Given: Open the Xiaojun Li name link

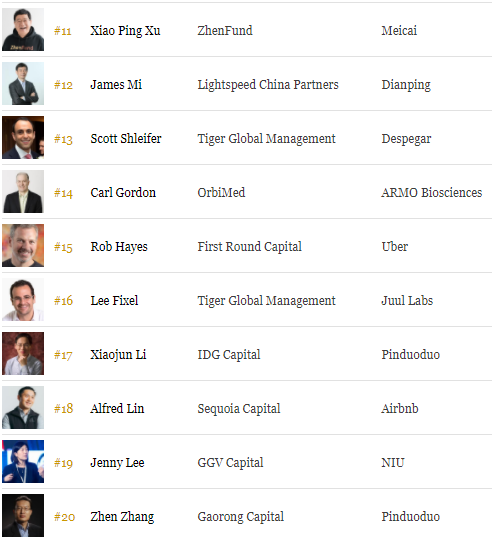Looking at the screenshot, I should pos(118,355).
